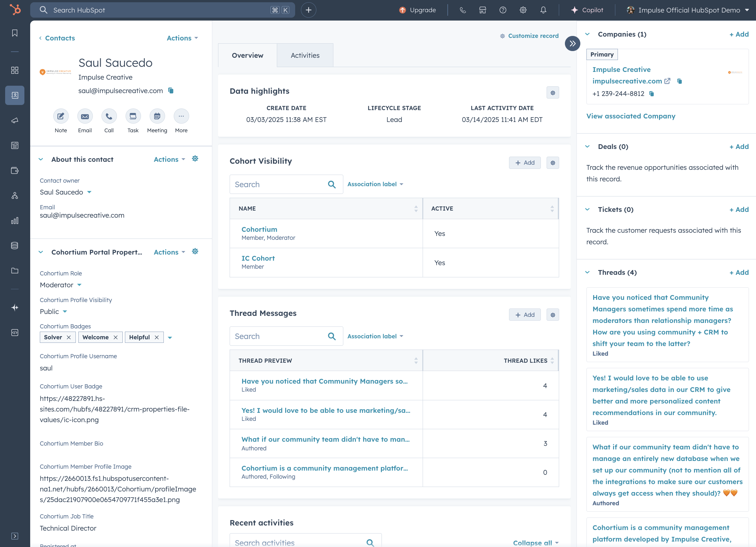
Task: Copy the contact email next to name
Action: coord(171,91)
